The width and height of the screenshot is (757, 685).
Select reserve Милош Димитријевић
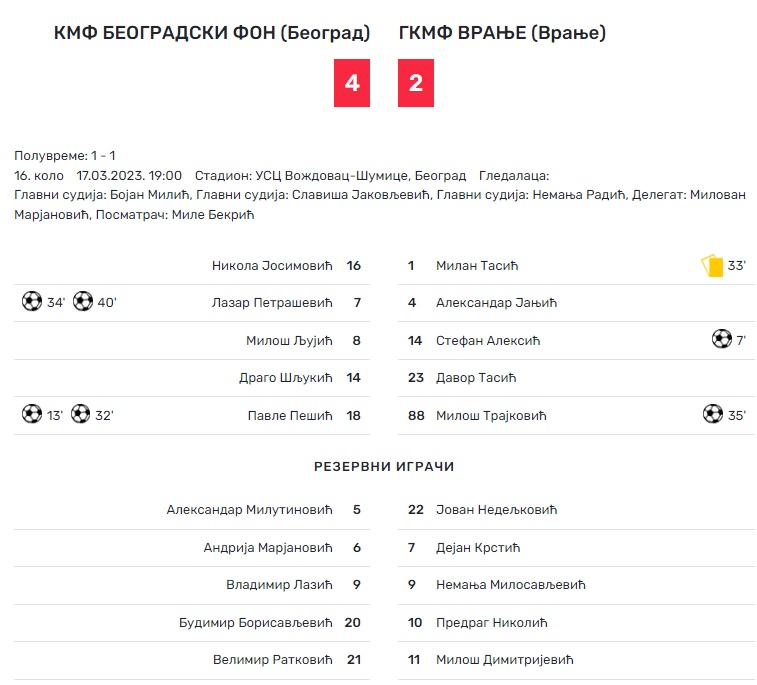(505, 660)
